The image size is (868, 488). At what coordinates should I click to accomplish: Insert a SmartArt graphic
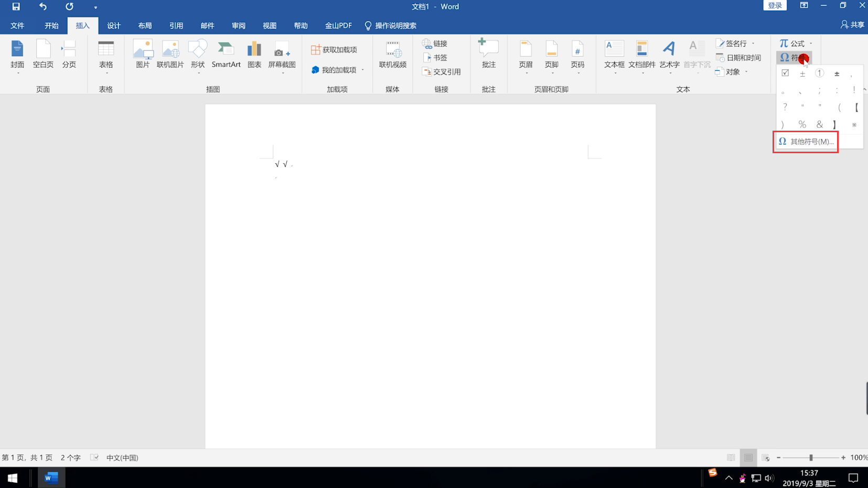(226, 55)
